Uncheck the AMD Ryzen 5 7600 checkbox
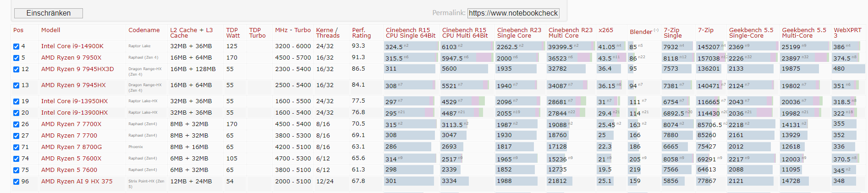 coord(16,170)
